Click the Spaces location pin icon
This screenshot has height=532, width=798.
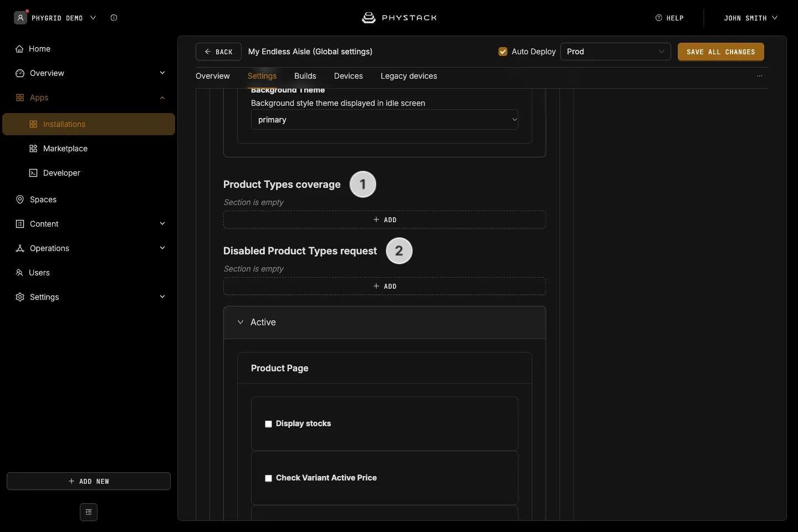pos(20,199)
